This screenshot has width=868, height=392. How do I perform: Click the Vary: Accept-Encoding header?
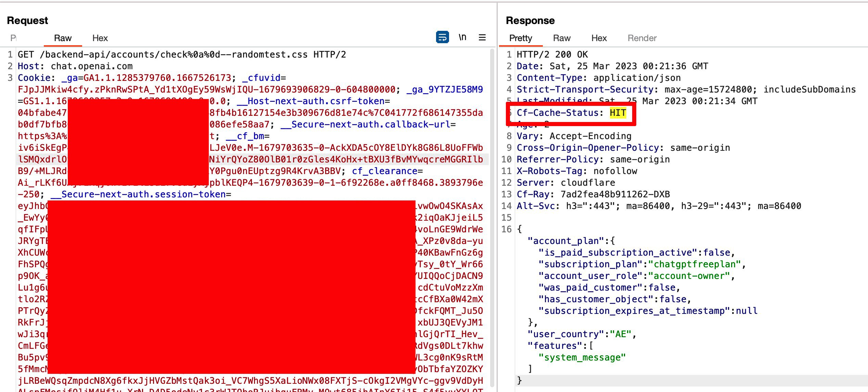pos(574,136)
